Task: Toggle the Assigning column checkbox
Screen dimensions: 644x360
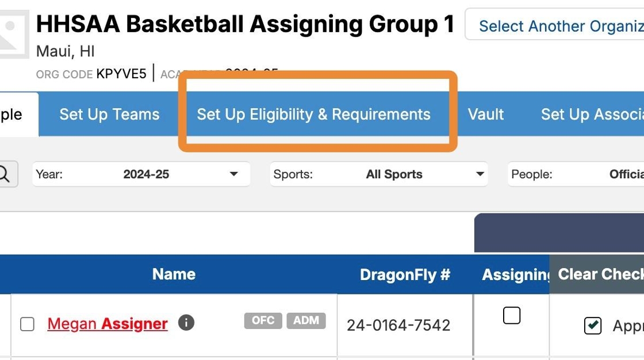Action: (x=511, y=316)
